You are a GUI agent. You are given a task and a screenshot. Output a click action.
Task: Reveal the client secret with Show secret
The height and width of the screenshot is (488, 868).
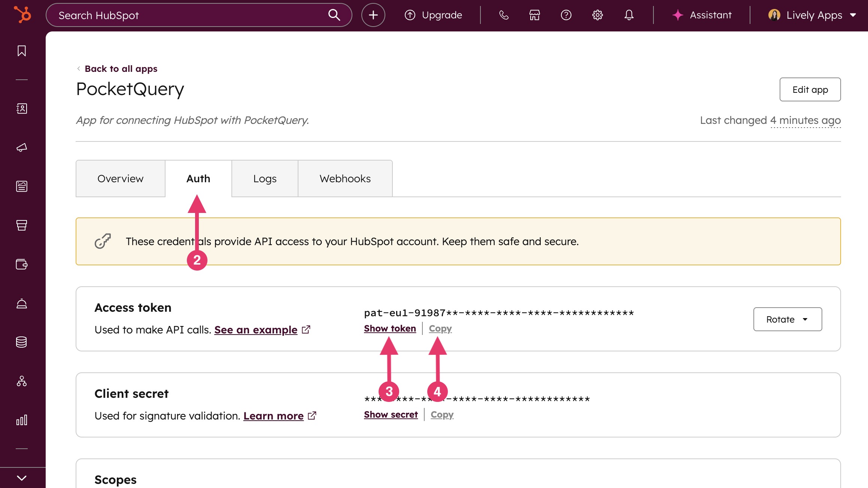coord(391,414)
